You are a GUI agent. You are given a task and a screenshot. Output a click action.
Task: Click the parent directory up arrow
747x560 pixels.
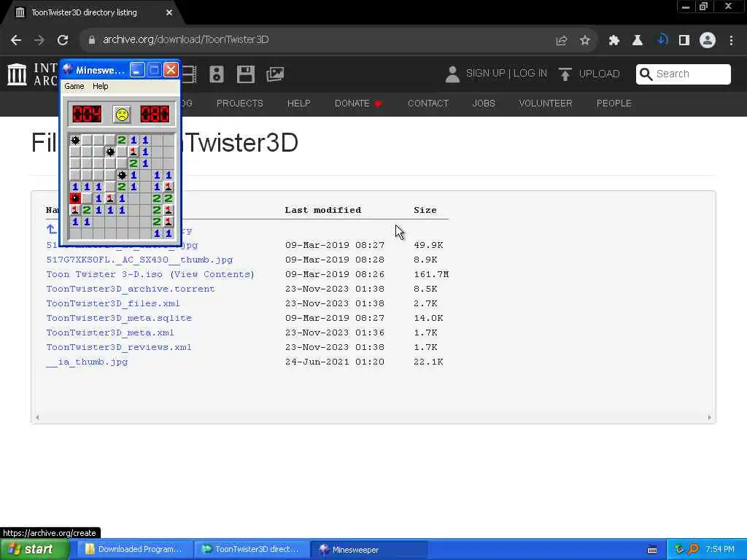[52, 230]
